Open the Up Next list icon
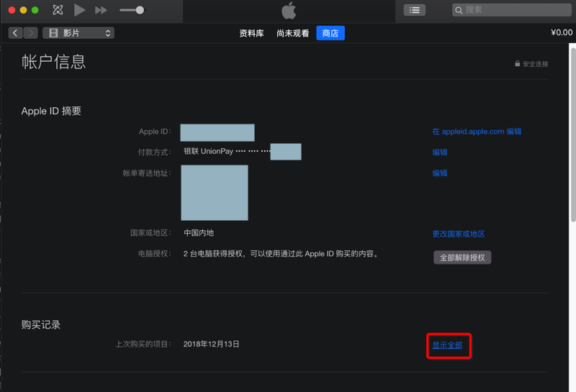Screen dimensions: 576x392 point(415,10)
